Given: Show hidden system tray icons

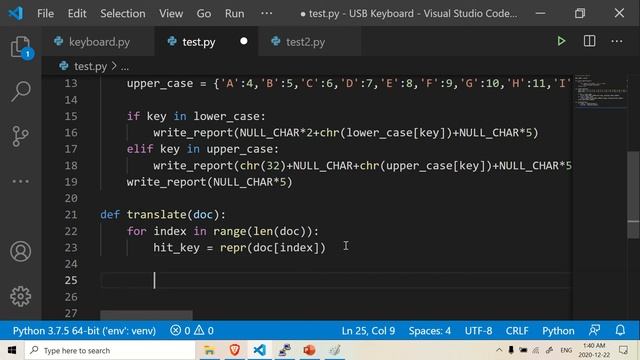Looking at the screenshot, I should 499,350.
